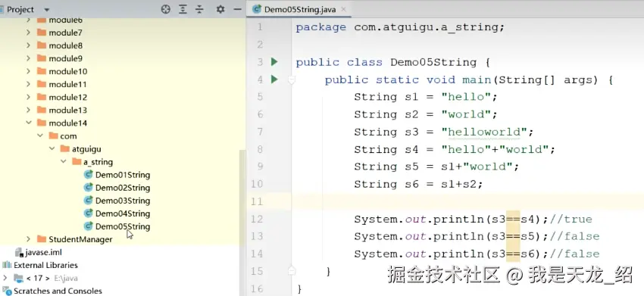Select External Libraries node
Screen dimensions: 644x296
(45, 265)
